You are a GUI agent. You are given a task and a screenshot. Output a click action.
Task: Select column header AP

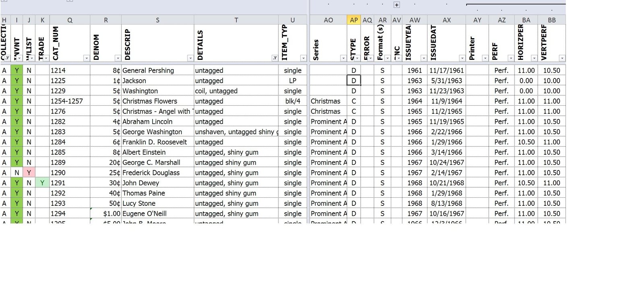pos(353,20)
